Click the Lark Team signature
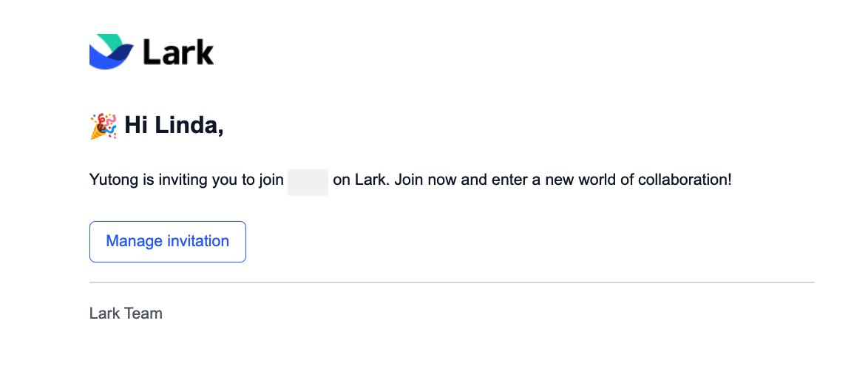This screenshot has height=383, width=868. [x=126, y=313]
